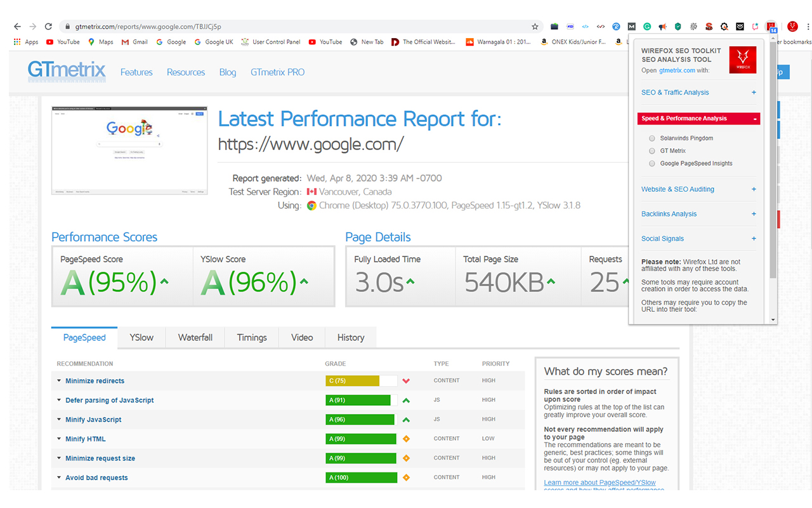Open the GTmetrix PRO link
Viewport: 812px width, 508px height.
pyautogui.click(x=277, y=72)
